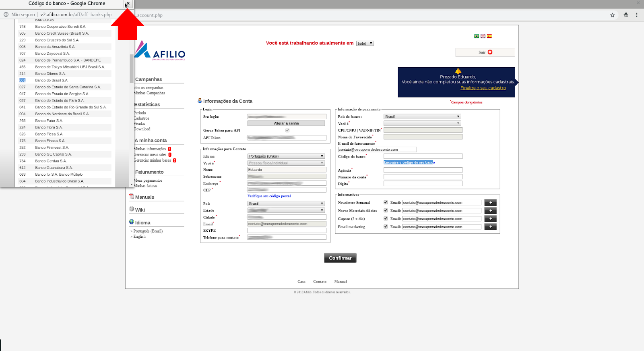
Task: Click the Contato footer link
Action: [320, 282]
